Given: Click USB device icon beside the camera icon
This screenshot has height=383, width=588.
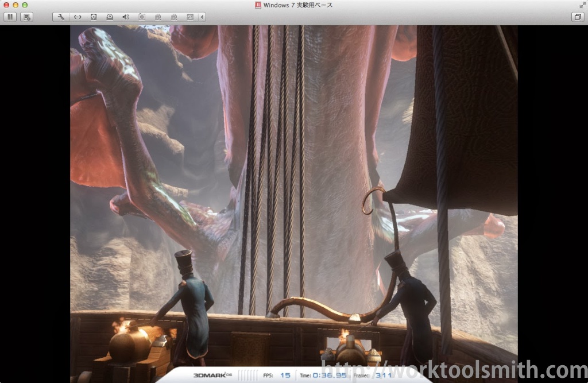Looking at the screenshot, I should 158,17.
